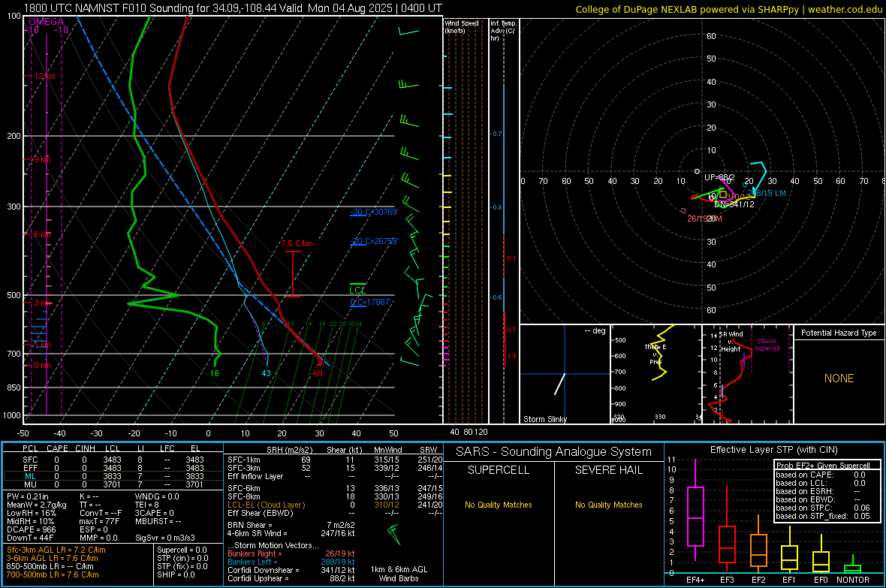Click the surface temperature value 69
The height and width of the screenshot is (588, 886).
(x=318, y=373)
